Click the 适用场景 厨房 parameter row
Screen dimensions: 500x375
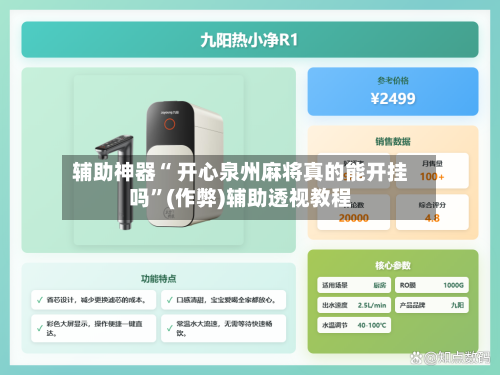point(354,285)
